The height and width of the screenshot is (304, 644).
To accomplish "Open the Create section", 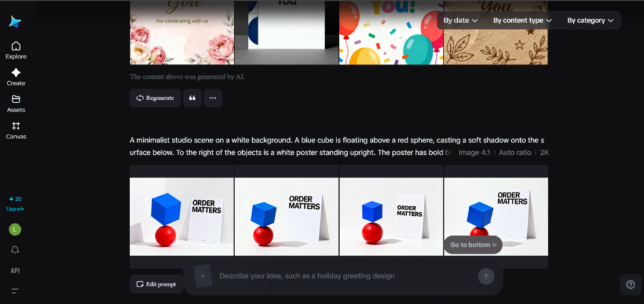I will pyautogui.click(x=16, y=77).
